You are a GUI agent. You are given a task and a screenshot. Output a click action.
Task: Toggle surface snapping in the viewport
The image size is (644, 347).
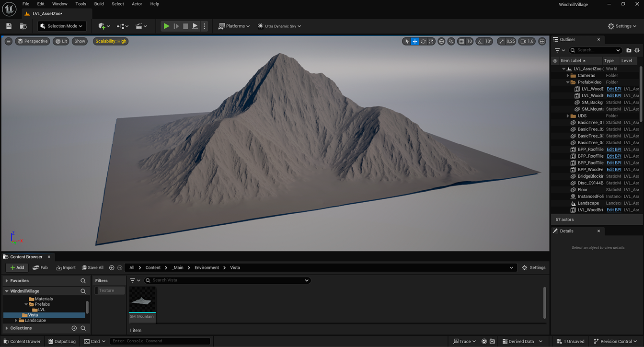(451, 41)
